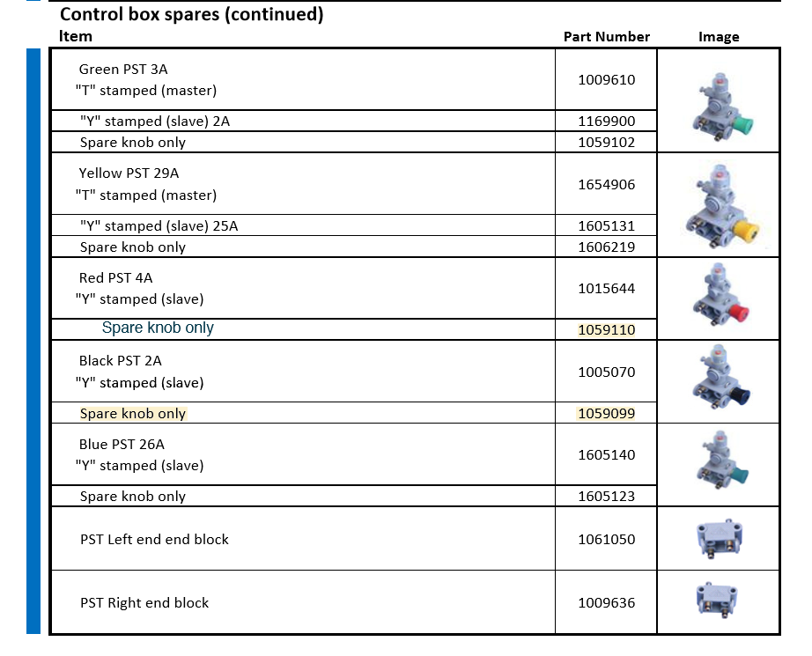The image size is (812, 656).
Task: Select part number 1605140
Action: (607, 455)
